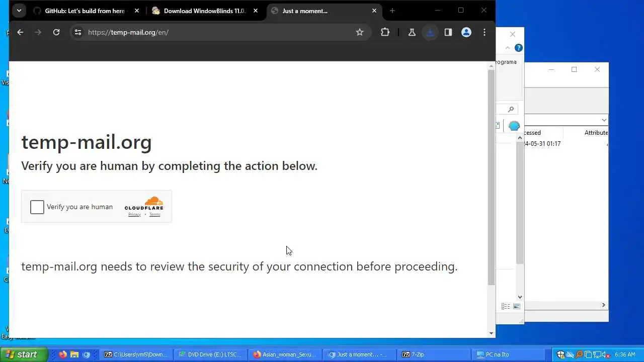The height and width of the screenshot is (362, 644).
Task: Click the Explorer pane scroll down arrow
Action: (520, 297)
